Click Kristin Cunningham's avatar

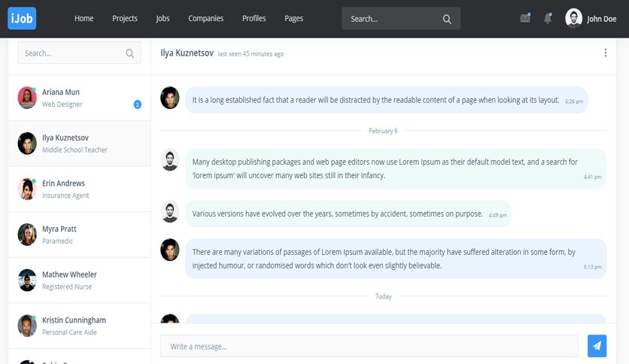tap(27, 326)
